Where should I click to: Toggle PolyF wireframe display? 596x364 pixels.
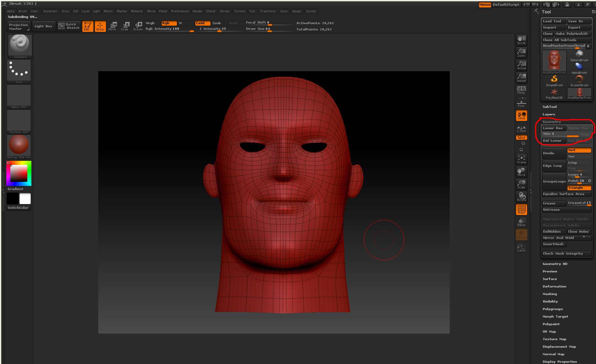521,209
